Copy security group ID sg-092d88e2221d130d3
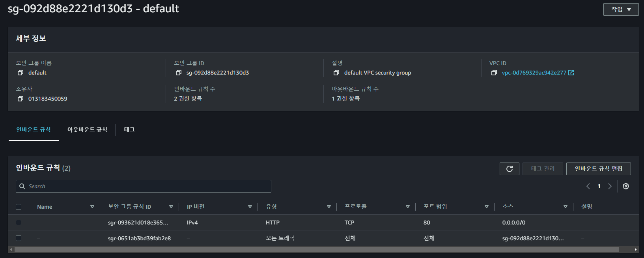This screenshot has width=644, height=258. point(179,73)
